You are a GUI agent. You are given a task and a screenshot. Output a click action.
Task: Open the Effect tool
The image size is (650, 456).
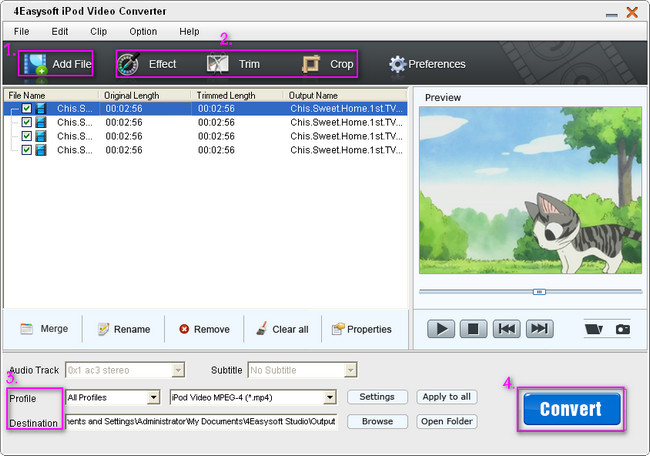click(146, 64)
